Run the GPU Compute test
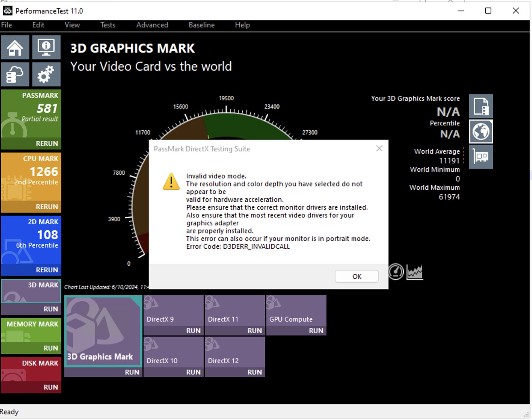The width and height of the screenshot is (532, 420). point(296,331)
